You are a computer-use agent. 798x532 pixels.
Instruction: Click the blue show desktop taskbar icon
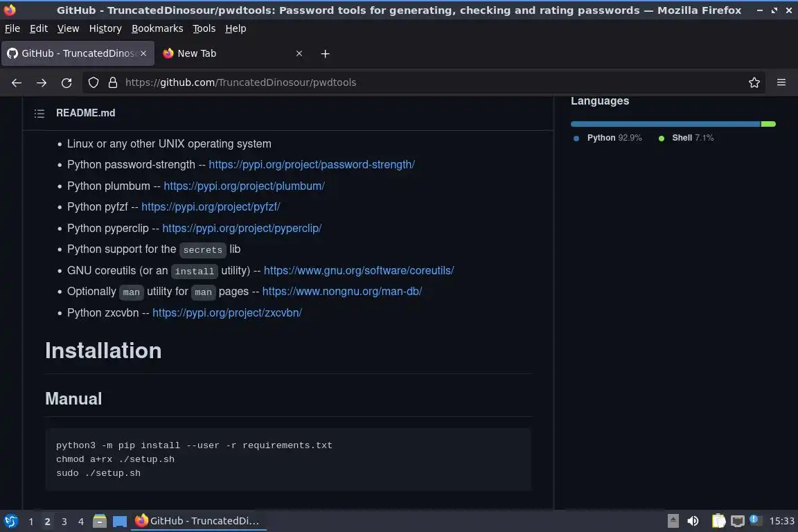pos(120,522)
